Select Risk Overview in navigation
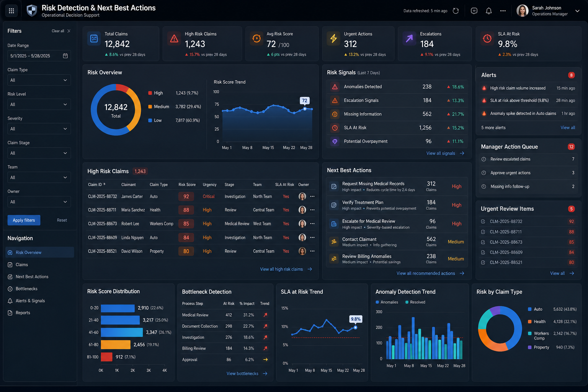This screenshot has height=392, width=588. click(40, 252)
